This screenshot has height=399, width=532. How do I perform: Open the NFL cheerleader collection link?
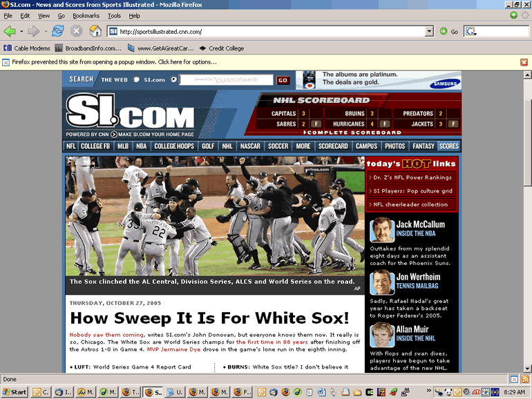click(x=412, y=204)
